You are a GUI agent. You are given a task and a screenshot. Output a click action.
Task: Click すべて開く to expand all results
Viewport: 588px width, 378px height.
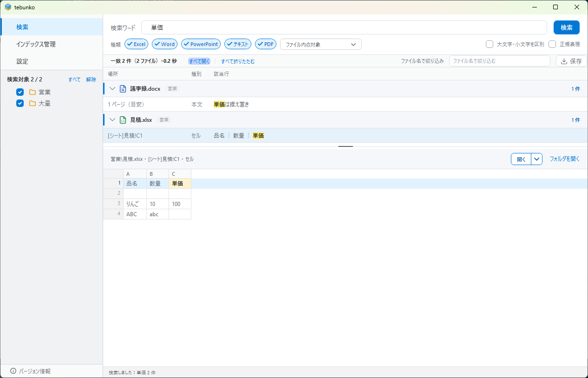click(199, 61)
